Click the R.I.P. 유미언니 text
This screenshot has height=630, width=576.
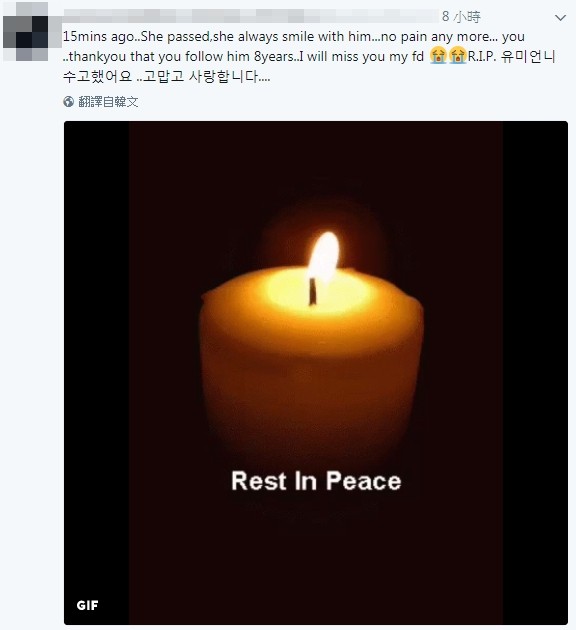coord(511,56)
